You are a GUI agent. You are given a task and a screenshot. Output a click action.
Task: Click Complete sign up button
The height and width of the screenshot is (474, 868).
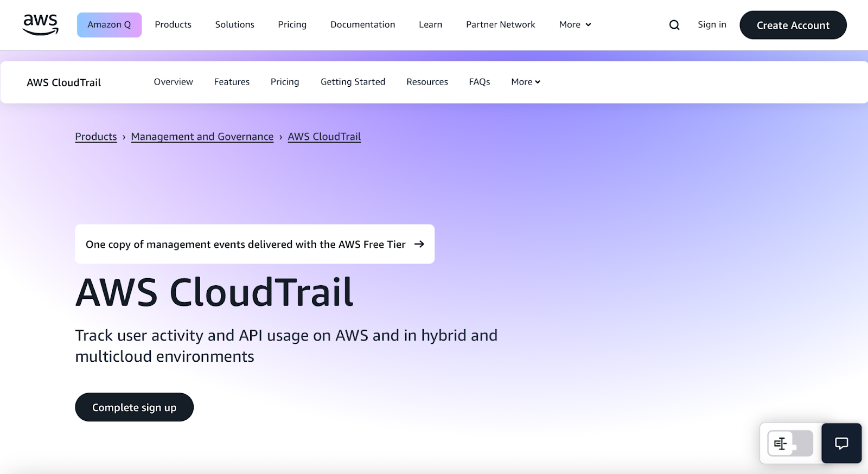click(x=135, y=407)
